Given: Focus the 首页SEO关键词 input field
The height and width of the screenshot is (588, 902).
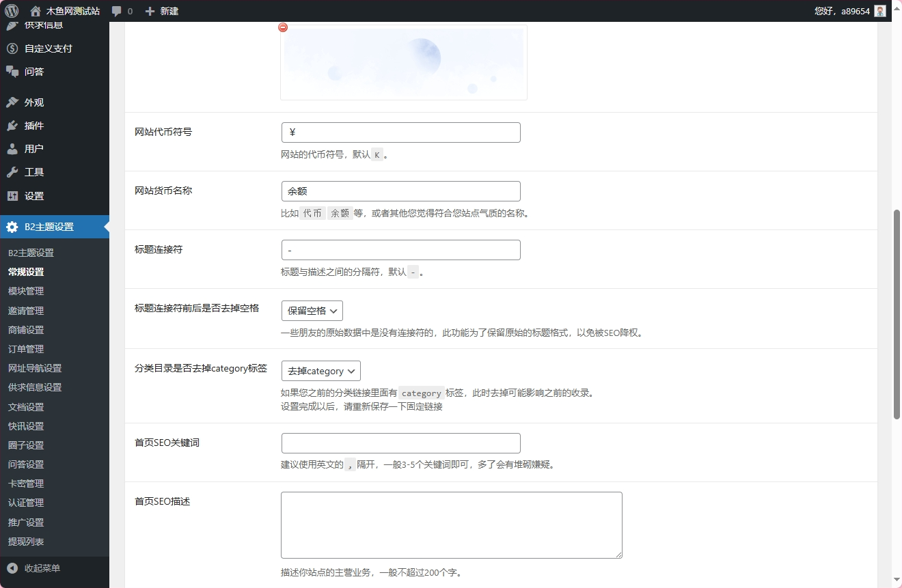Looking at the screenshot, I should [x=401, y=443].
